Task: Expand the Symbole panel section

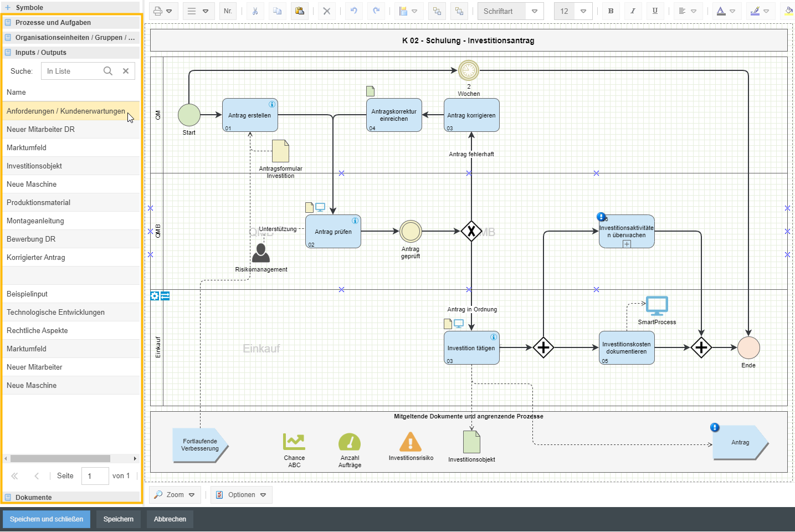Action: point(29,8)
